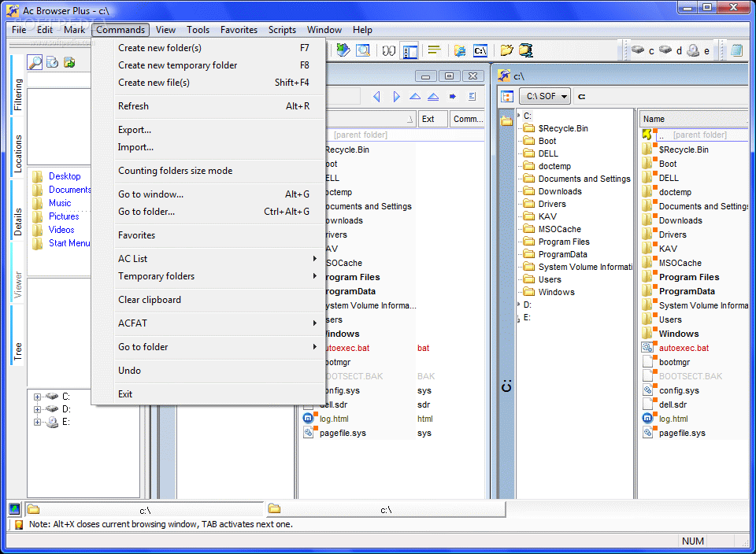Switch to drive c in the toolbar
Image resolution: width=756 pixels, height=554 pixels.
(643, 50)
